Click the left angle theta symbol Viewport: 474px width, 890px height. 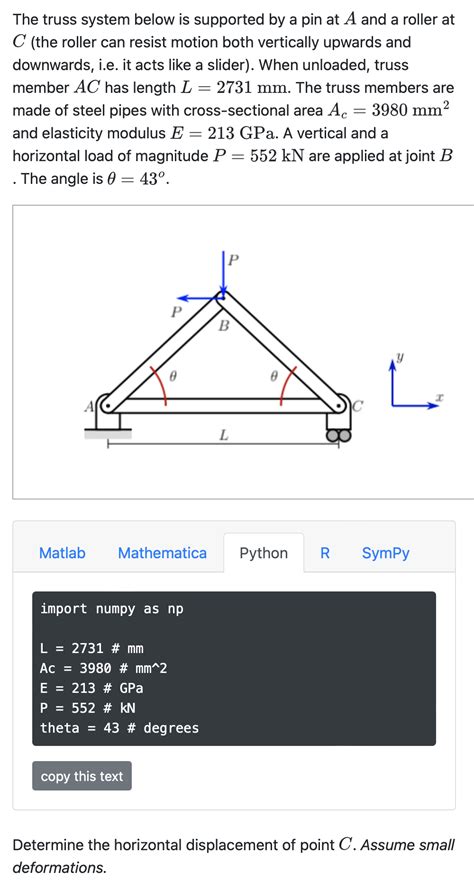point(174,375)
